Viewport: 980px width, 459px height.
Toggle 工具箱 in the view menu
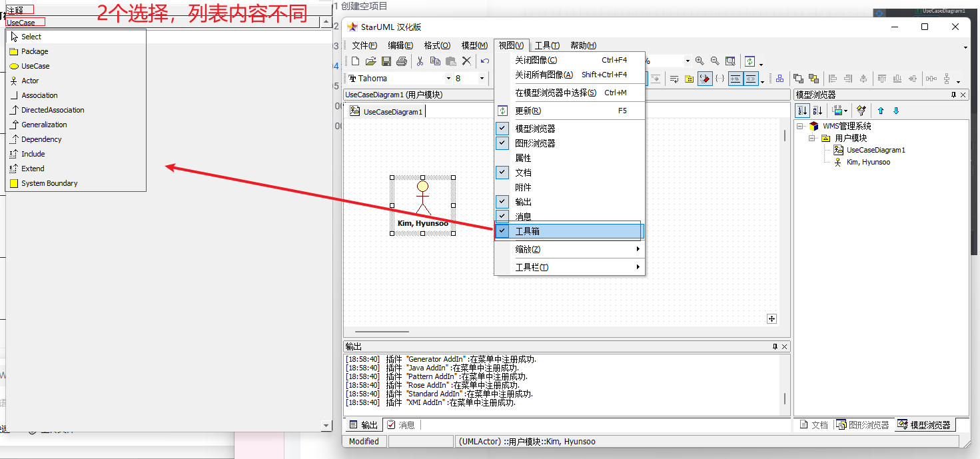569,231
